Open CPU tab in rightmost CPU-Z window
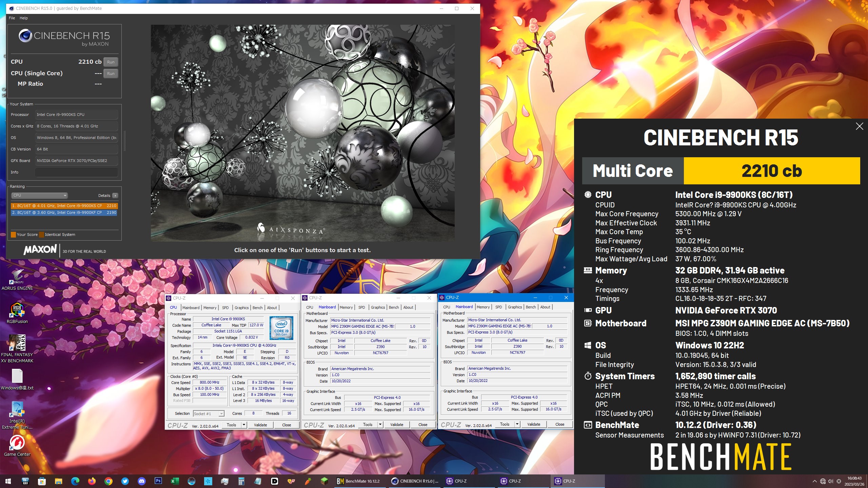 point(447,307)
